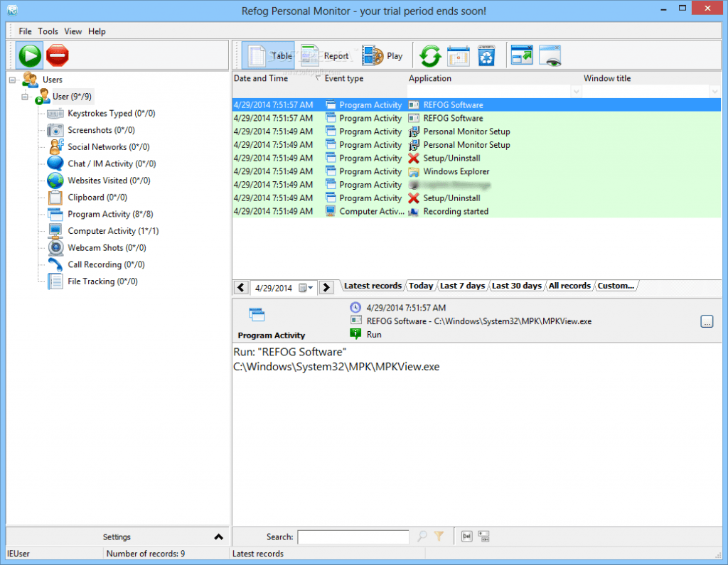
Task: Switch to Latest records tab
Action: click(373, 286)
